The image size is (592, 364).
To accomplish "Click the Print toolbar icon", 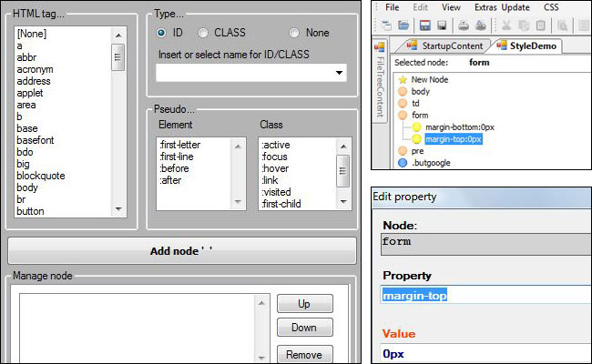I will click(463, 25).
